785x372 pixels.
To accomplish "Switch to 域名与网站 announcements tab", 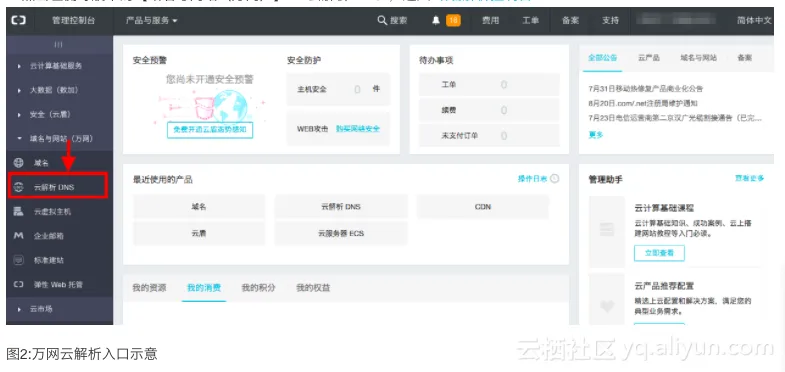I will point(698,58).
